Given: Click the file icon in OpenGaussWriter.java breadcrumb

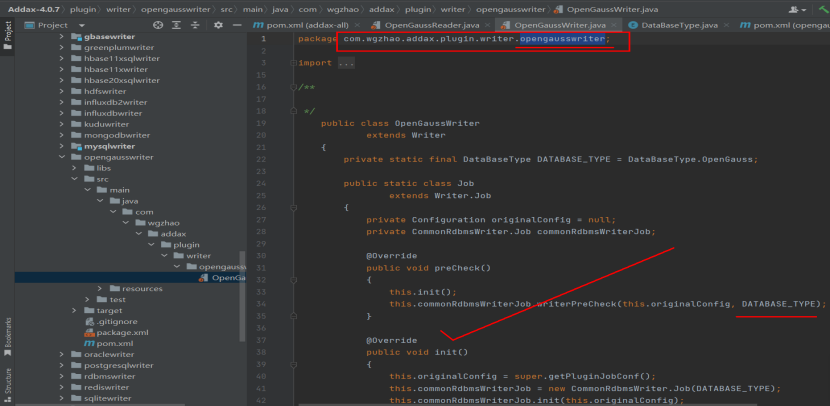Looking at the screenshot, I should [x=557, y=10].
